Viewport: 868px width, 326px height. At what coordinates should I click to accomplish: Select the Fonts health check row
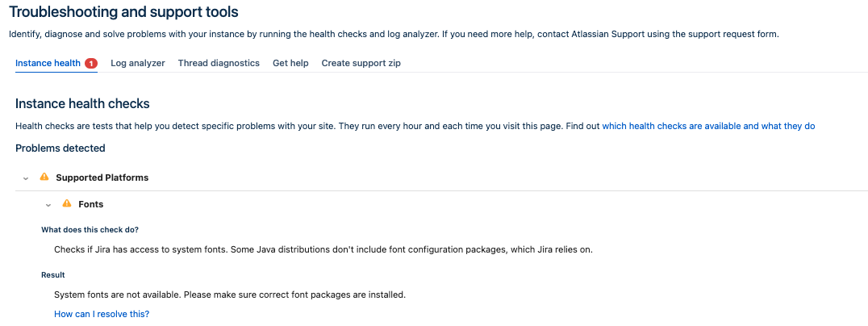(x=90, y=204)
